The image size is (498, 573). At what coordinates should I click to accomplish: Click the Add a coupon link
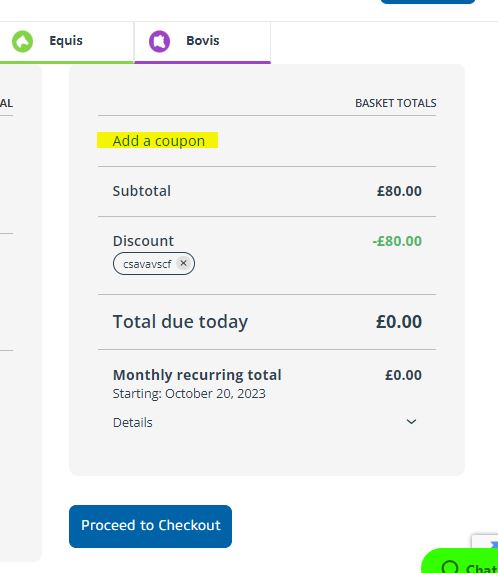(159, 141)
